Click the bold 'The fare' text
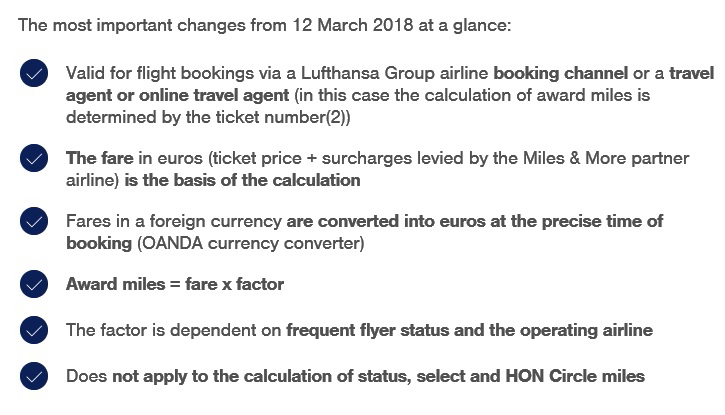 100,158
